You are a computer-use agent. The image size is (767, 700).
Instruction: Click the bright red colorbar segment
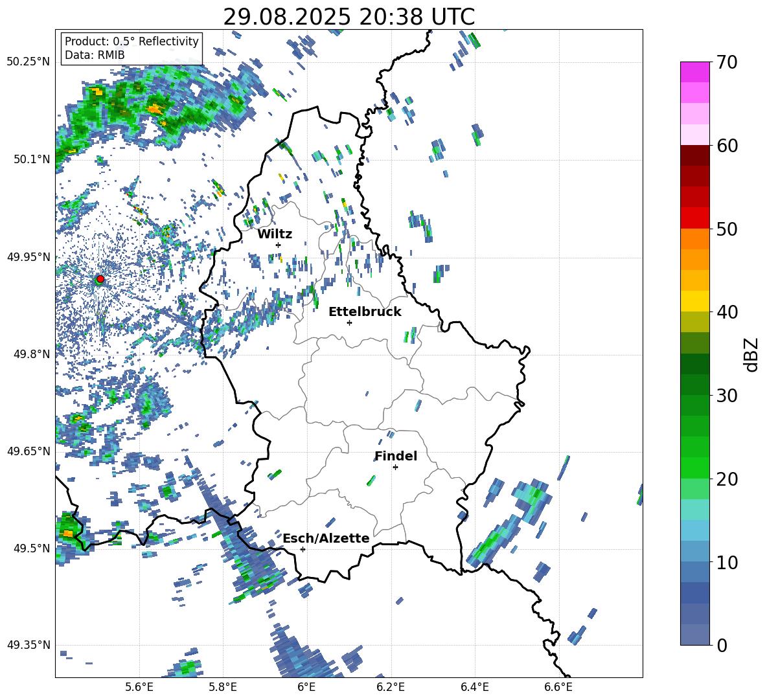[694, 218]
